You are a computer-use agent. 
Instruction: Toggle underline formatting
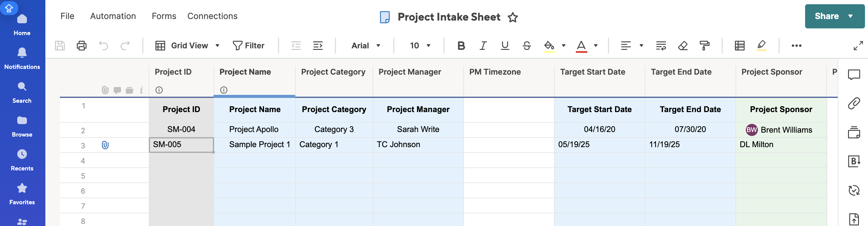(505, 45)
